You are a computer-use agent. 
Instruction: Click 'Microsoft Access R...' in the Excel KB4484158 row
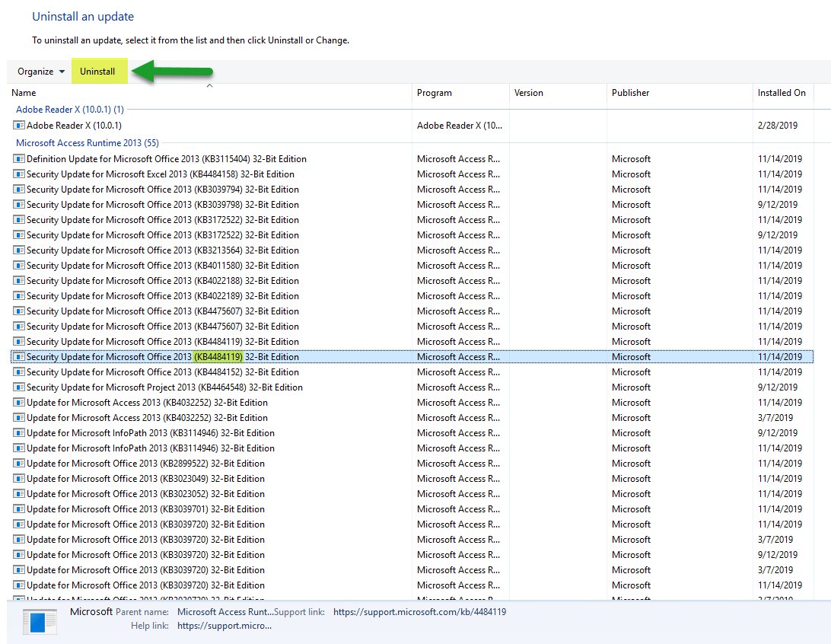458,174
